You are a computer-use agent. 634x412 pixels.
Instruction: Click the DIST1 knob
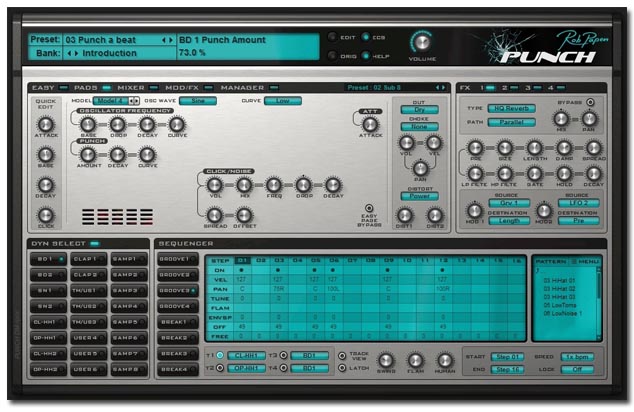405,215
